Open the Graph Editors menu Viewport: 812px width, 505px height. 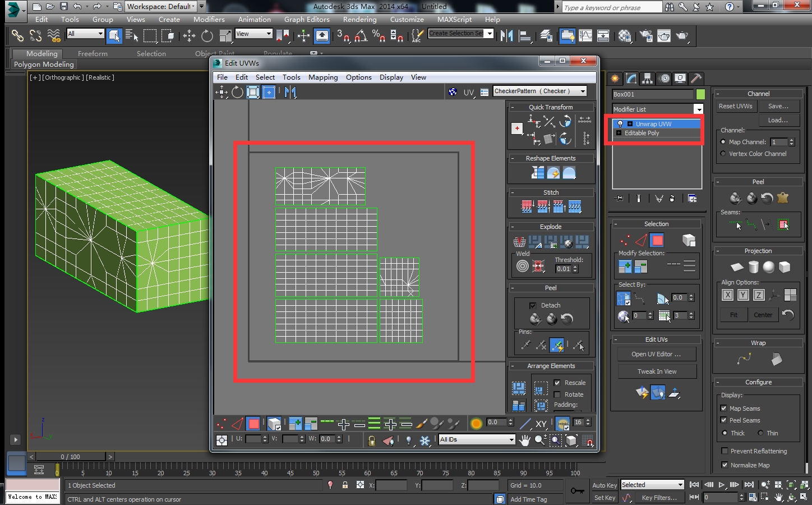click(307, 20)
